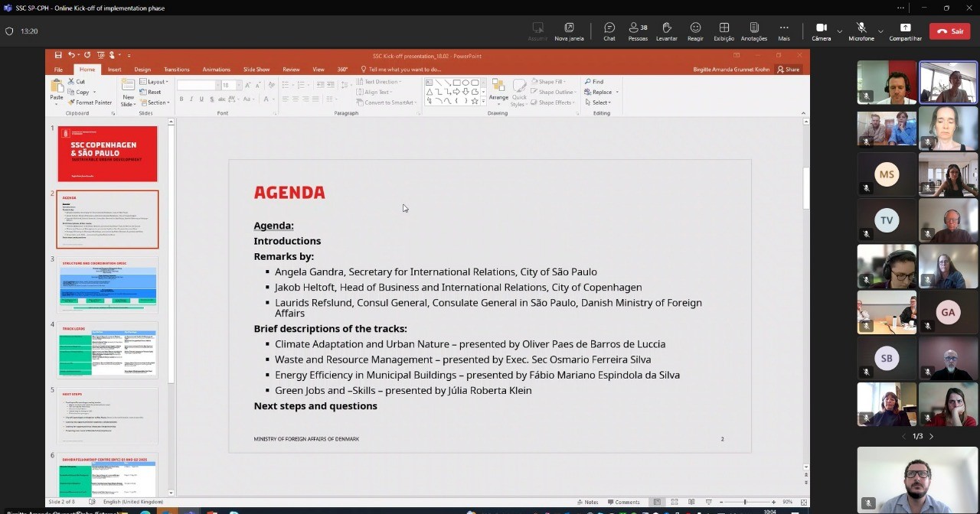Viewport: 980px width, 514px height.
Task: Show the Pessoas participants list
Action: pos(638,31)
